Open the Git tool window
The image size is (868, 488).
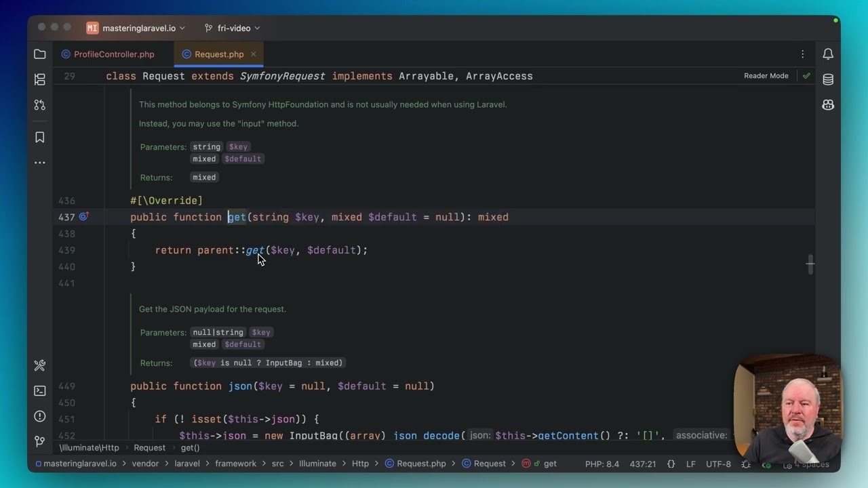click(x=40, y=441)
